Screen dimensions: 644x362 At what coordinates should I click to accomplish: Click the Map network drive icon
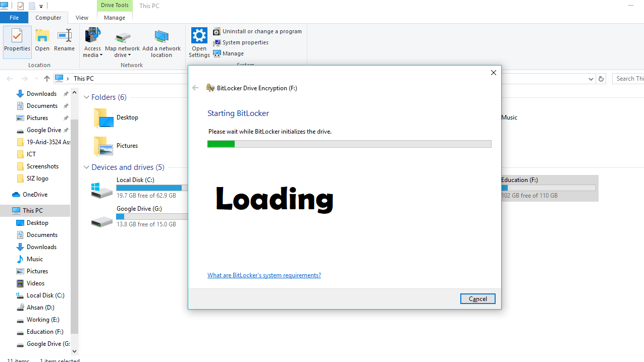click(x=123, y=37)
